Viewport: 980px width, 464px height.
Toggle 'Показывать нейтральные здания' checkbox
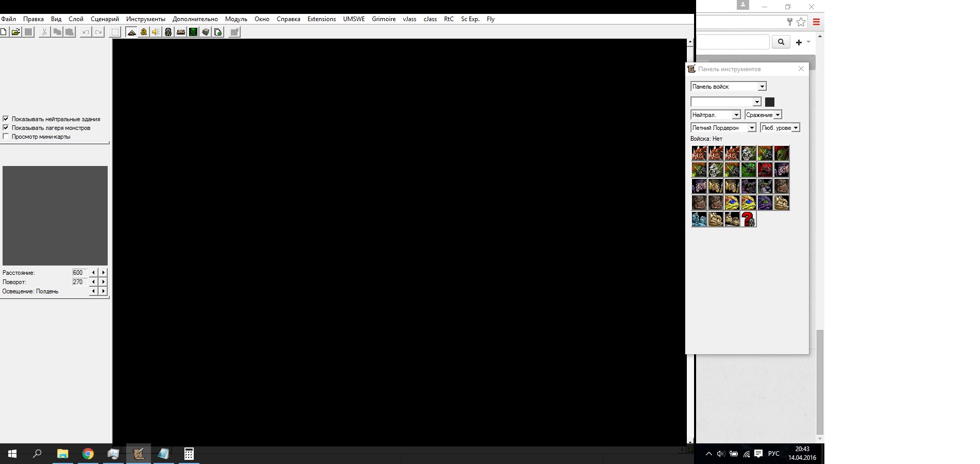pyautogui.click(x=6, y=119)
